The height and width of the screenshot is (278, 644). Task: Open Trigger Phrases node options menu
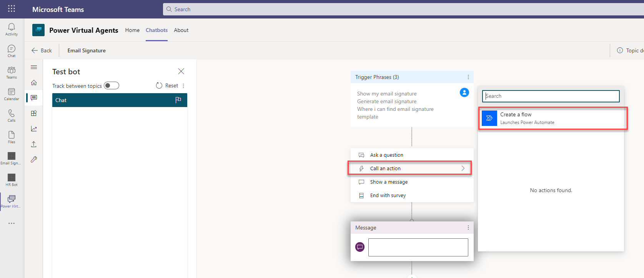pyautogui.click(x=468, y=77)
